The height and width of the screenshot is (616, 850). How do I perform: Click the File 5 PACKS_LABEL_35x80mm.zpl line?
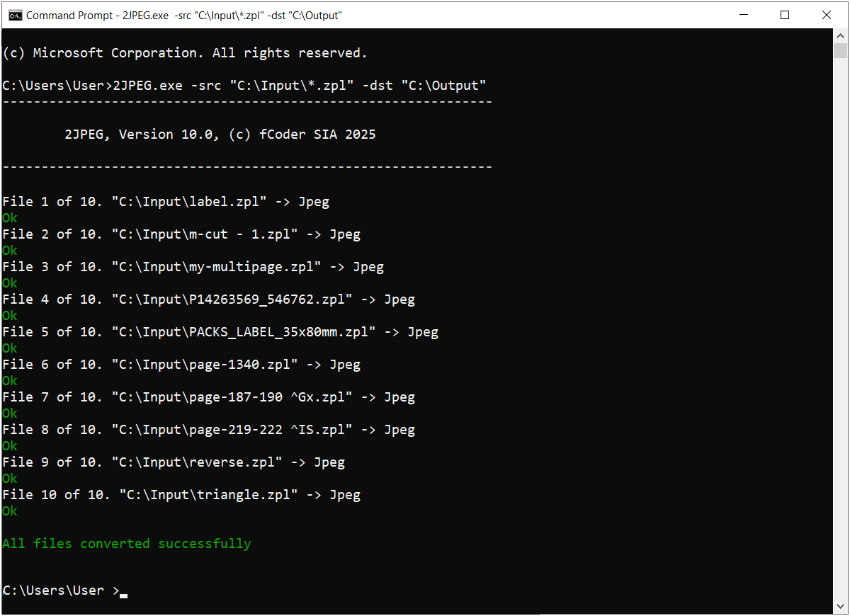(x=220, y=332)
